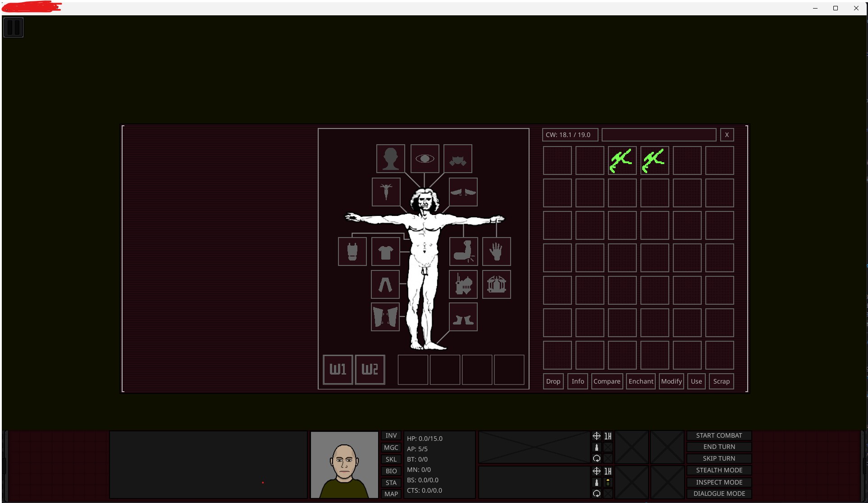This screenshot has width=868, height=503.
Task: Toggle Dialogue Mode
Action: tap(719, 494)
